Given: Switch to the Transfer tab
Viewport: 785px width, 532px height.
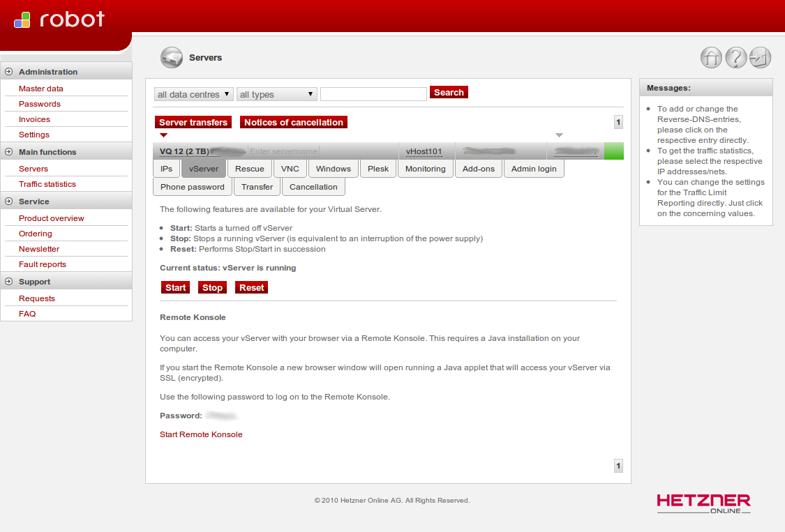Looking at the screenshot, I should coord(257,187).
